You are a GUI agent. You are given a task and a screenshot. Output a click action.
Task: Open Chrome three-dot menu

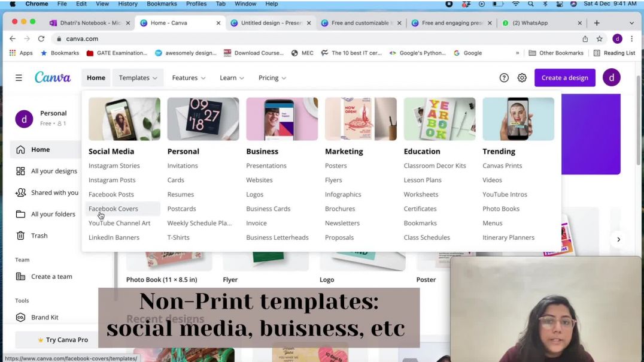click(632, 39)
